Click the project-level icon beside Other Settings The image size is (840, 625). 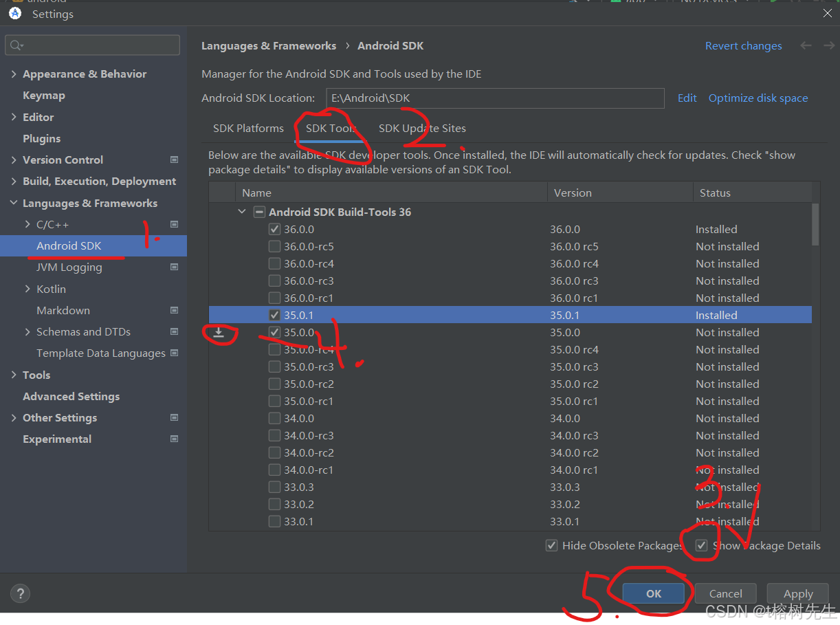click(174, 417)
